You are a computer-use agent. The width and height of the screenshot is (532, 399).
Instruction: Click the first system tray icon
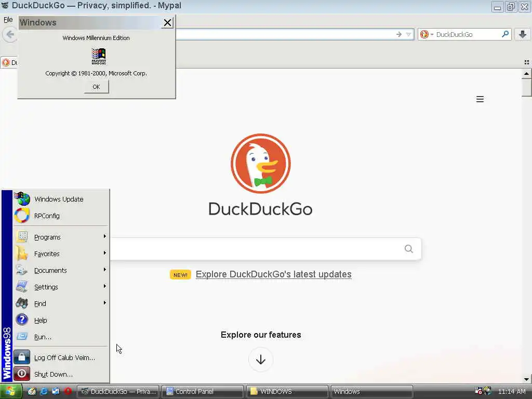pyautogui.click(x=478, y=391)
